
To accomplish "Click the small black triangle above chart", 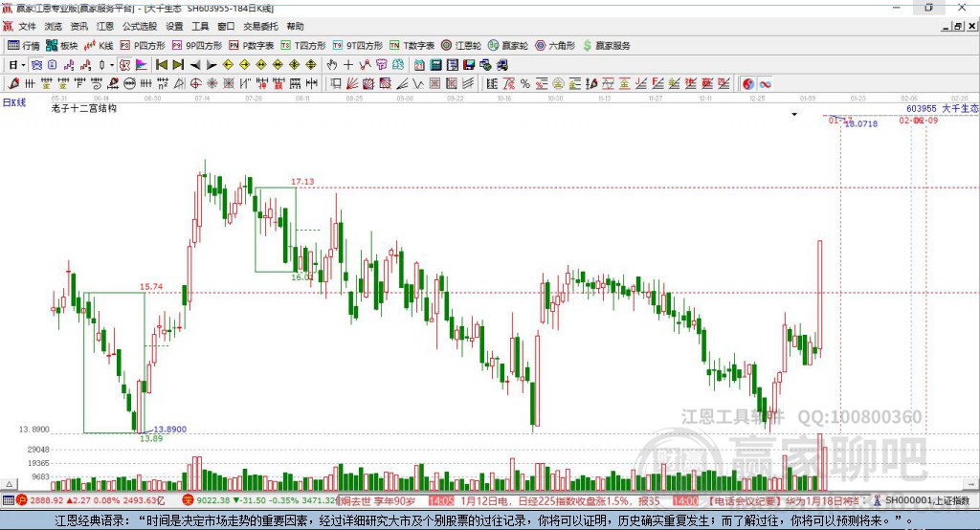I will point(794,115).
